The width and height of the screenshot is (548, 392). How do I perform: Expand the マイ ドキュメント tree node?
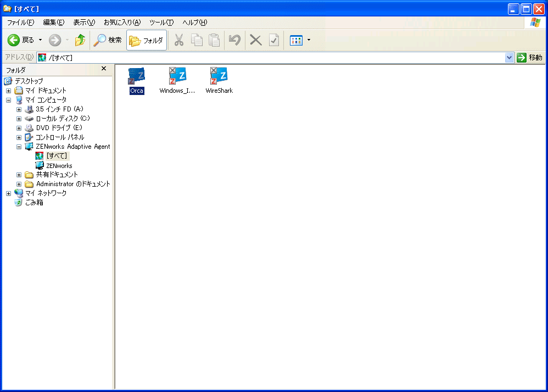pos(9,91)
